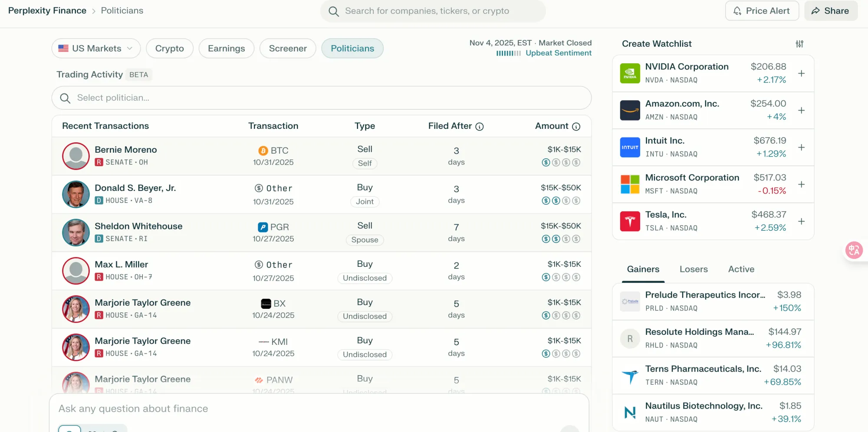868x432 pixels.
Task: Show the Losers list
Action: (x=694, y=269)
